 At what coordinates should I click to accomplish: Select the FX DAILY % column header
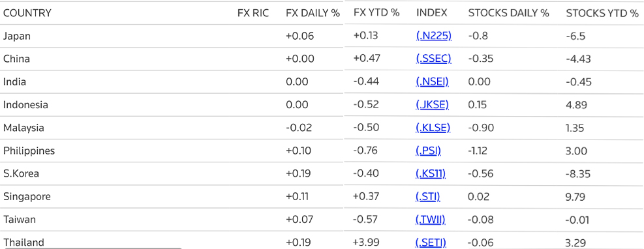click(x=313, y=13)
